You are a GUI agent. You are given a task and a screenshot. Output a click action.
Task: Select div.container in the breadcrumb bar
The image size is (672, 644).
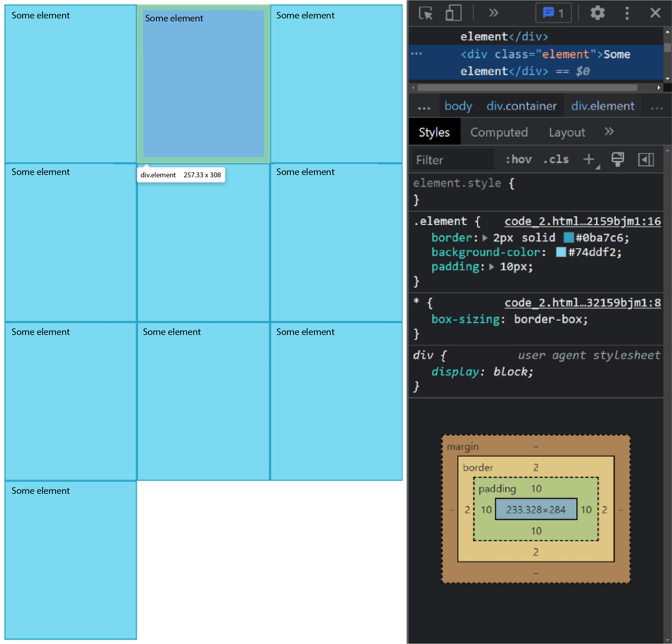(522, 105)
